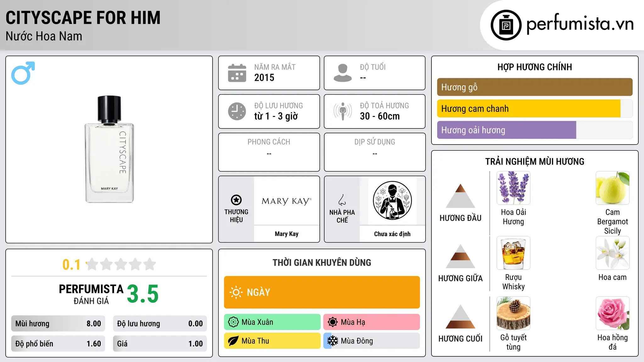
Task: Open the Hoa Oải Hương lavender note image
Action: pyautogui.click(x=514, y=188)
